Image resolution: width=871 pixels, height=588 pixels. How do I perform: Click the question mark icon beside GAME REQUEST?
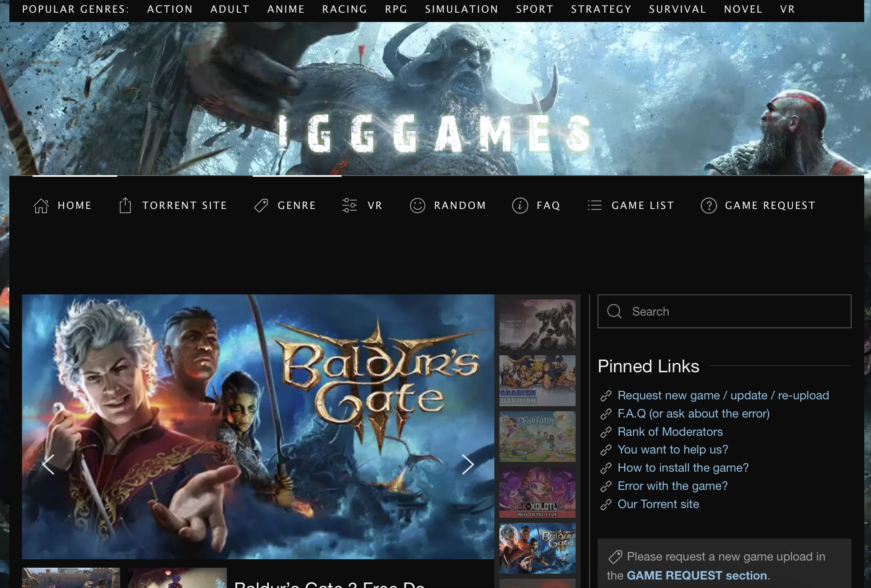pyautogui.click(x=709, y=206)
